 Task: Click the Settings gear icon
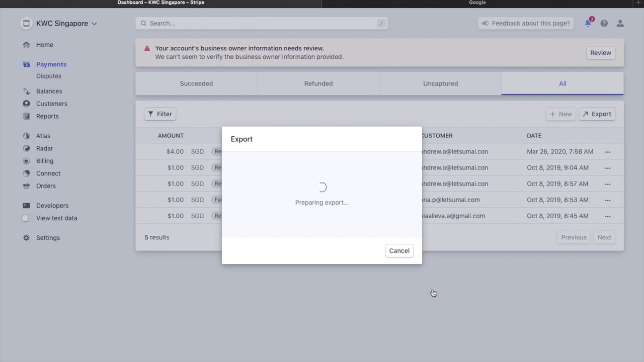(26, 238)
